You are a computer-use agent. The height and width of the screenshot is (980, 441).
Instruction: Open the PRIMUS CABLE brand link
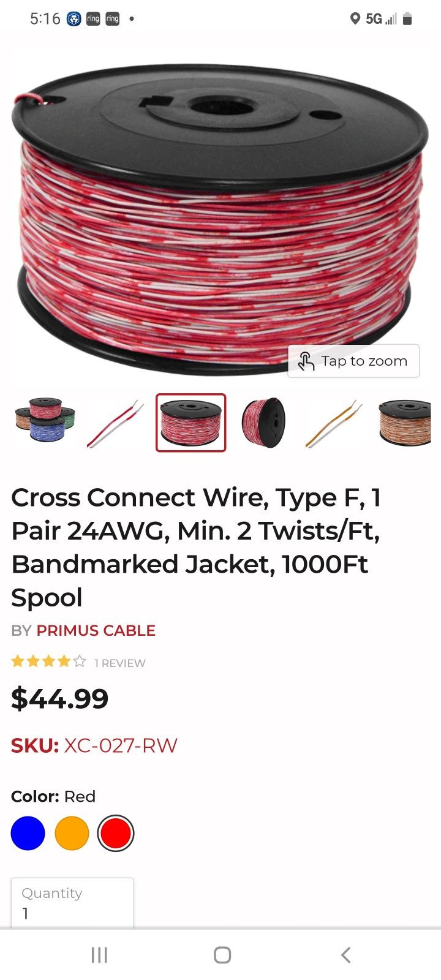[96, 630]
